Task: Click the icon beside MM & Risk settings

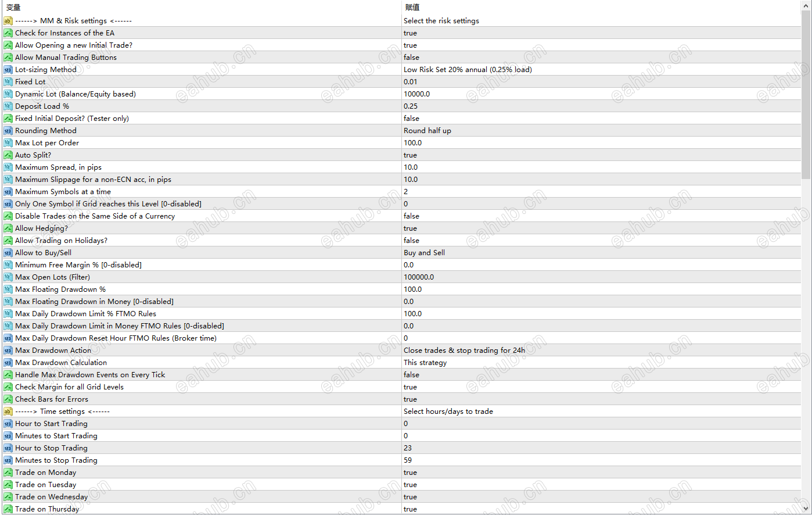Action: [x=8, y=20]
